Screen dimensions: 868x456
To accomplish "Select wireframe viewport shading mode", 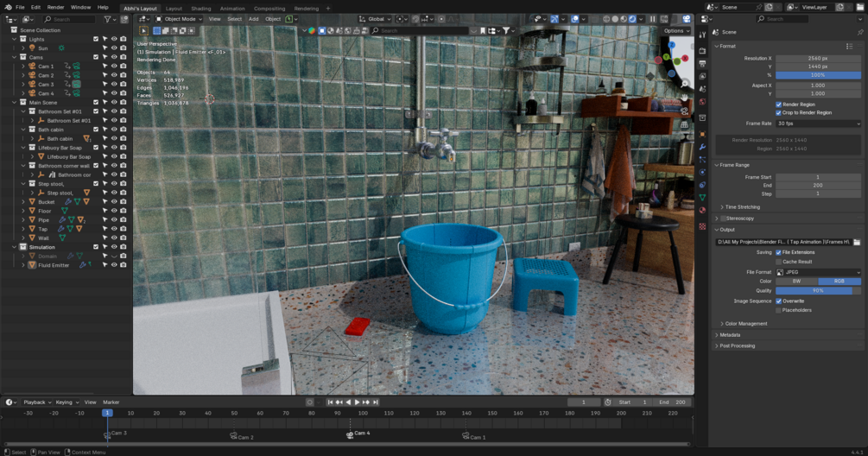I will click(606, 19).
